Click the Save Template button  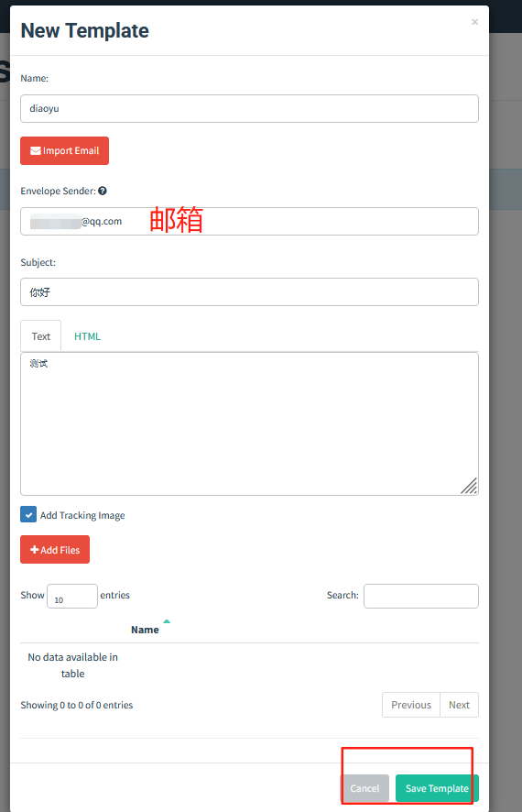(x=437, y=788)
